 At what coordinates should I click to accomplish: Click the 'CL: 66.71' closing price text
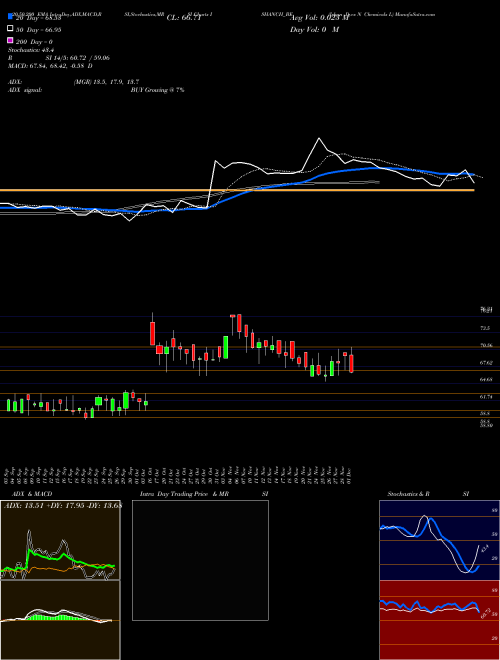pos(184,18)
